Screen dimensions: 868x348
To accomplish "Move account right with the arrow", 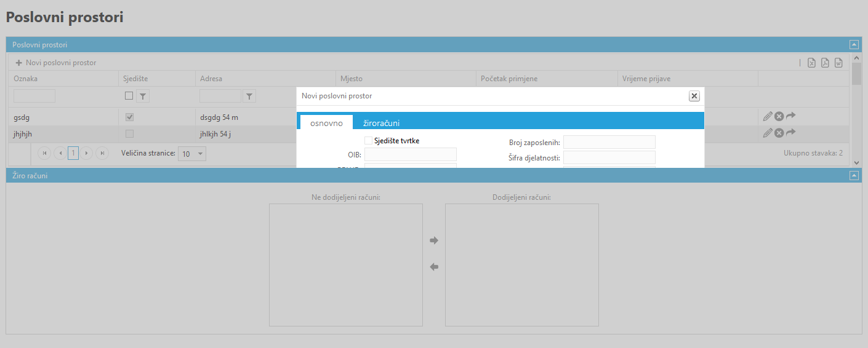I will [x=434, y=240].
